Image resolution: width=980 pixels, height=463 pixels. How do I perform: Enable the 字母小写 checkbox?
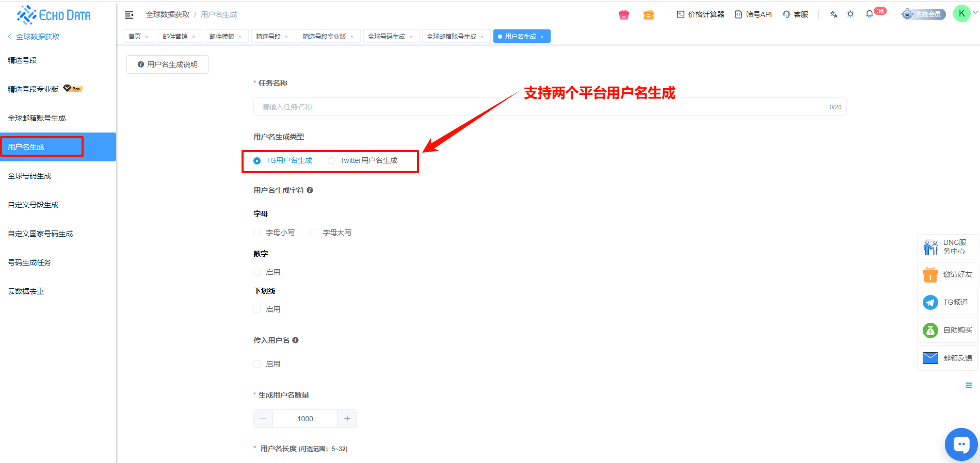click(x=257, y=233)
